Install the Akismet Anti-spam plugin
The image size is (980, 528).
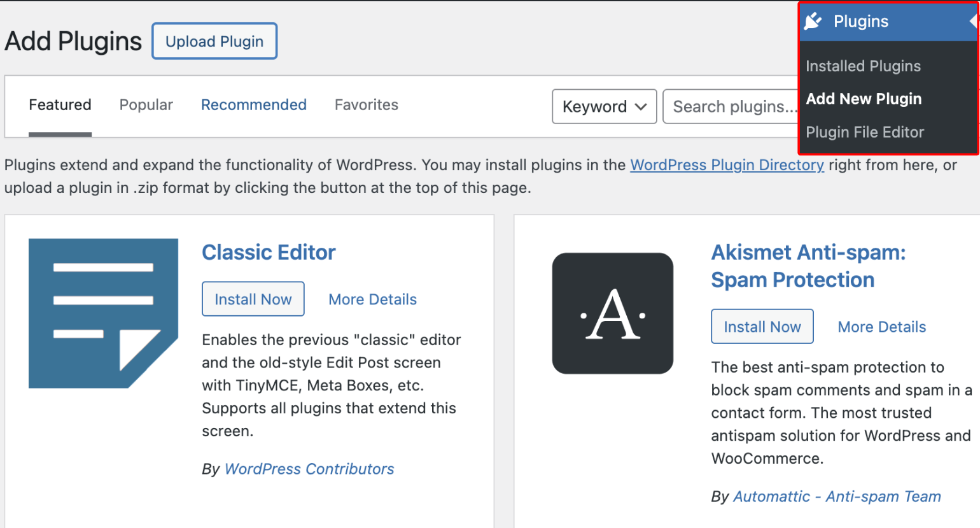(x=762, y=326)
